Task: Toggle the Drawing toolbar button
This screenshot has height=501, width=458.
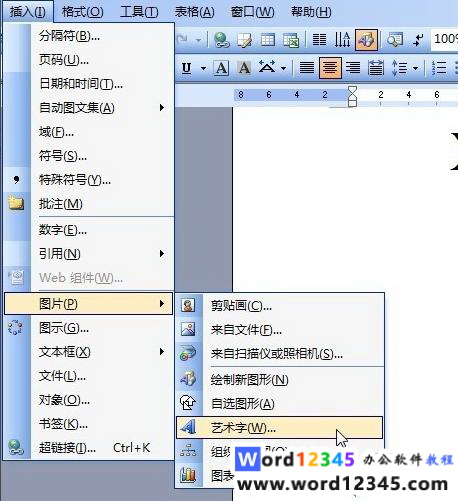Action: click(x=366, y=40)
